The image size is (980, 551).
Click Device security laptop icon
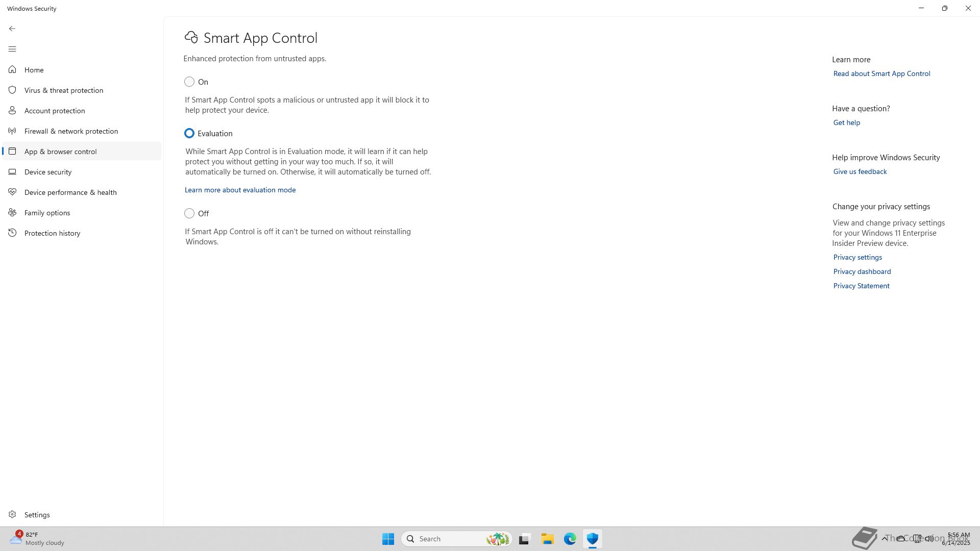point(12,172)
